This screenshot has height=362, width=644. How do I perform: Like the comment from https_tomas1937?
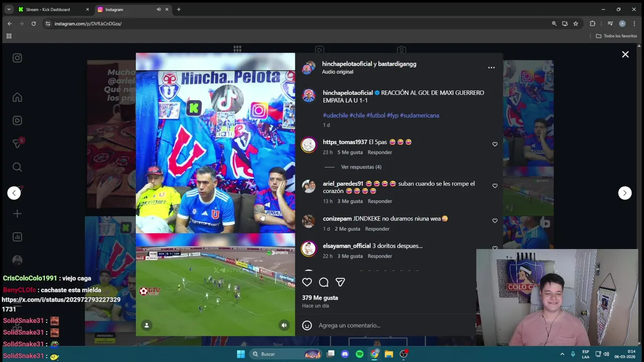click(495, 144)
